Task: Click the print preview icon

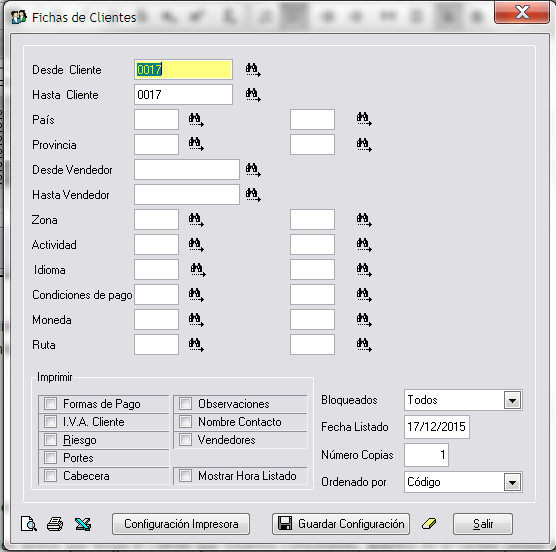Action: pos(28,524)
